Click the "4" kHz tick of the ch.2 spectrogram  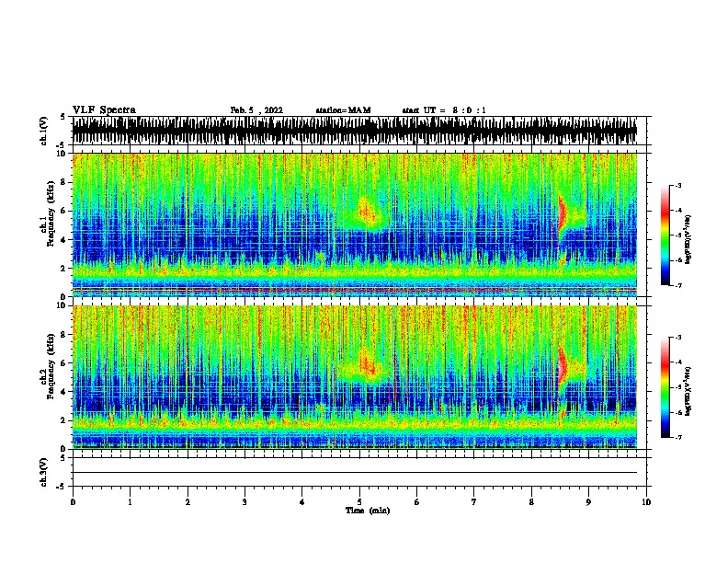click(x=64, y=392)
